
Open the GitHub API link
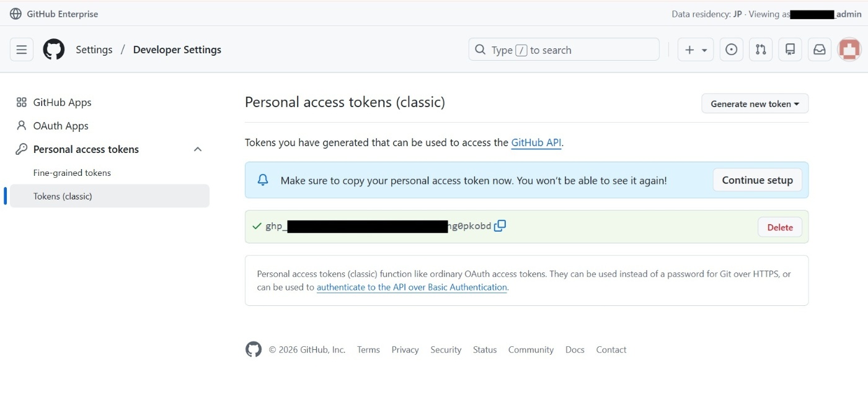536,142
